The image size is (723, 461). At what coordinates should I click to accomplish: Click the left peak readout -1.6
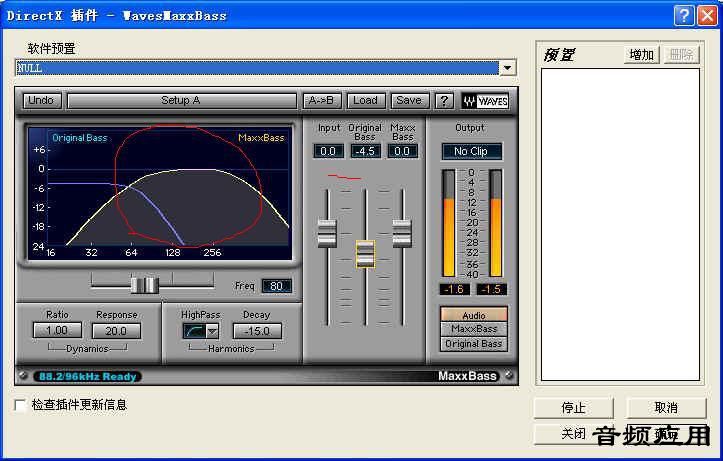(x=455, y=289)
